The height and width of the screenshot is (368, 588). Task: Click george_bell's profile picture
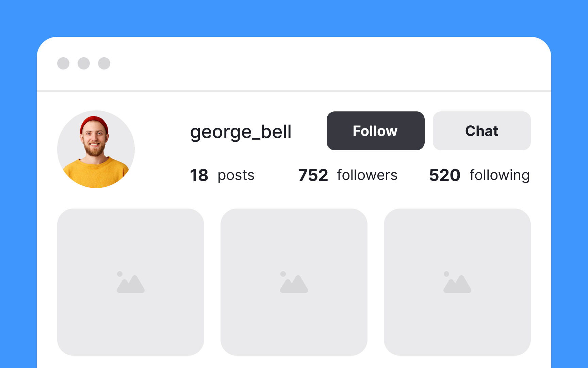coord(96,149)
